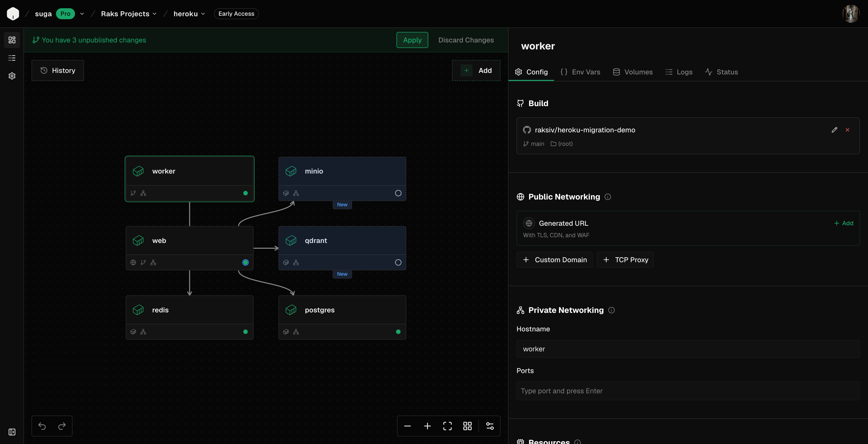Edit the raksiv/heroku-migration-demo build source
Screen dimensions: 868x444
(x=834, y=130)
